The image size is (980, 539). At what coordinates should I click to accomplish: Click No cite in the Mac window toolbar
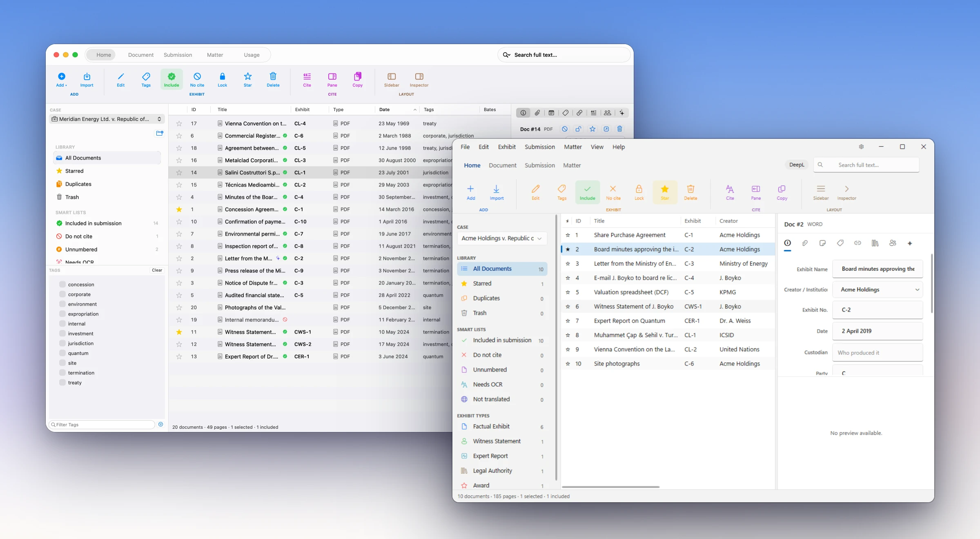pos(197,80)
